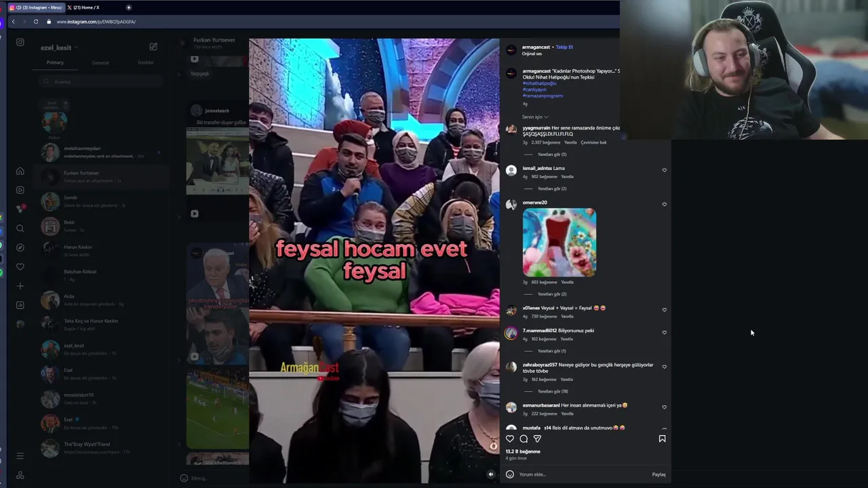The height and width of the screenshot is (488, 868).
Task: Open Search from the left sidebar
Action: 20,228
